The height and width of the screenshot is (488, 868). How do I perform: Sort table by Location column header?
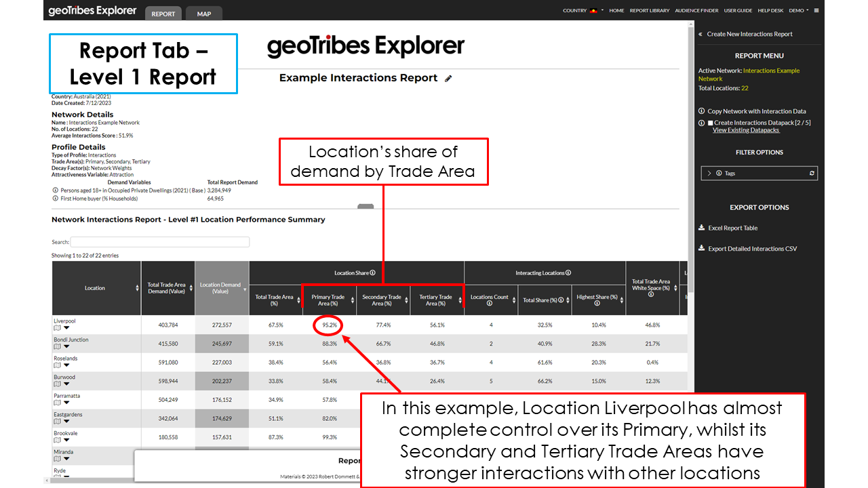96,288
